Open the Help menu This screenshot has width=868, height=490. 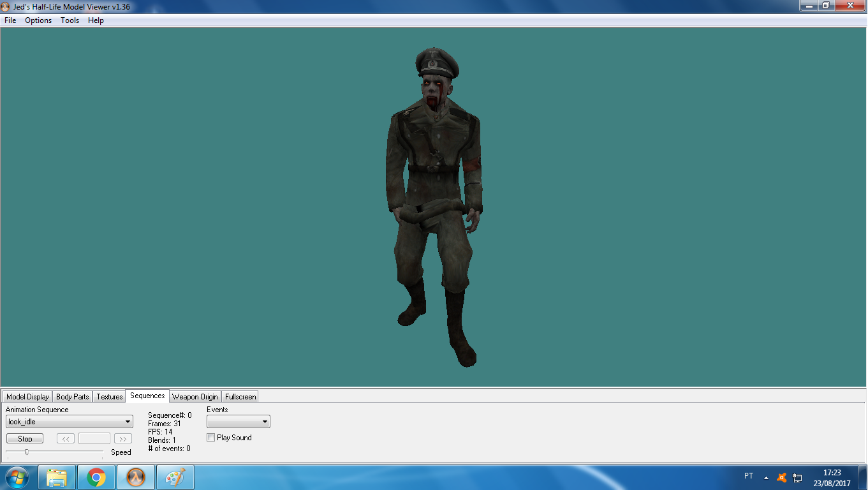click(96, 20)
